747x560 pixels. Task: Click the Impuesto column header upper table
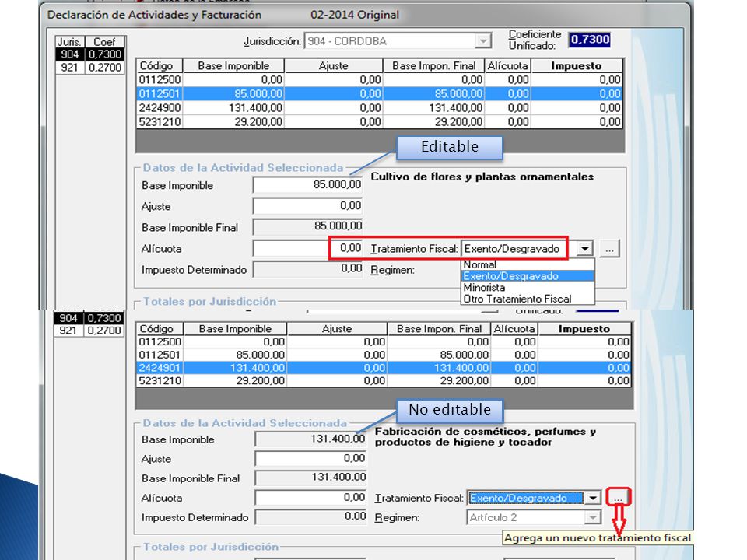pyautogui.click(x=577, y=65)
